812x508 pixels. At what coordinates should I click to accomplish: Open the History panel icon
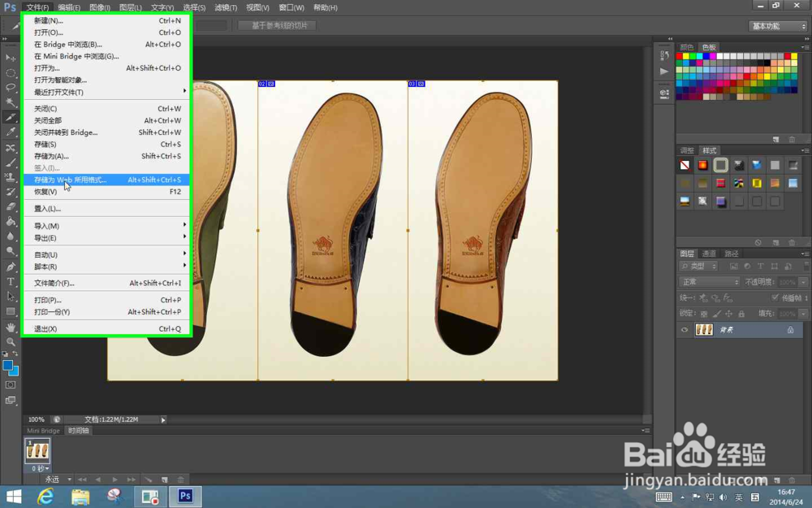[664, 54]
